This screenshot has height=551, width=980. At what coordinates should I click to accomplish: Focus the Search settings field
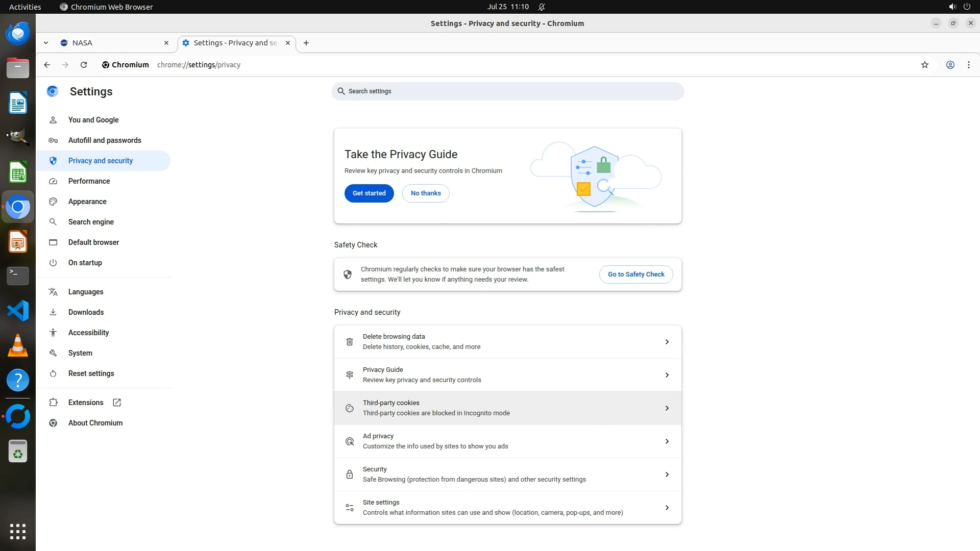507,91
